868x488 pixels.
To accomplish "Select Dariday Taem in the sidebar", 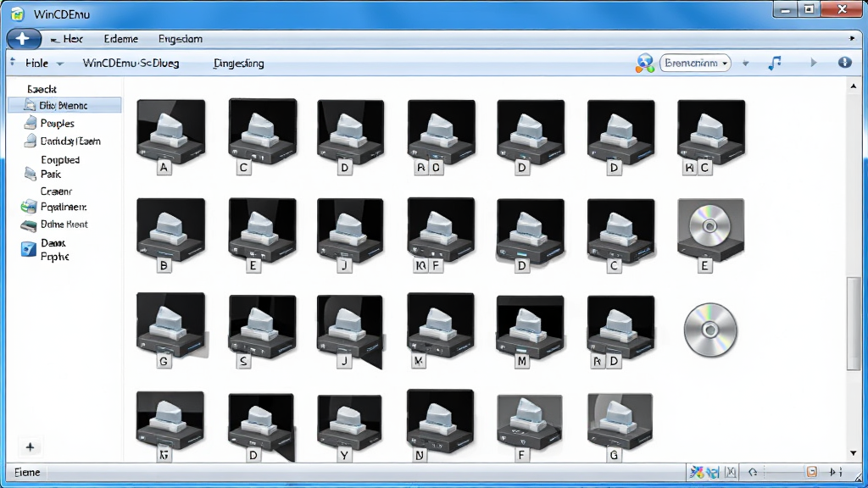I will click(x=62, y=141).
